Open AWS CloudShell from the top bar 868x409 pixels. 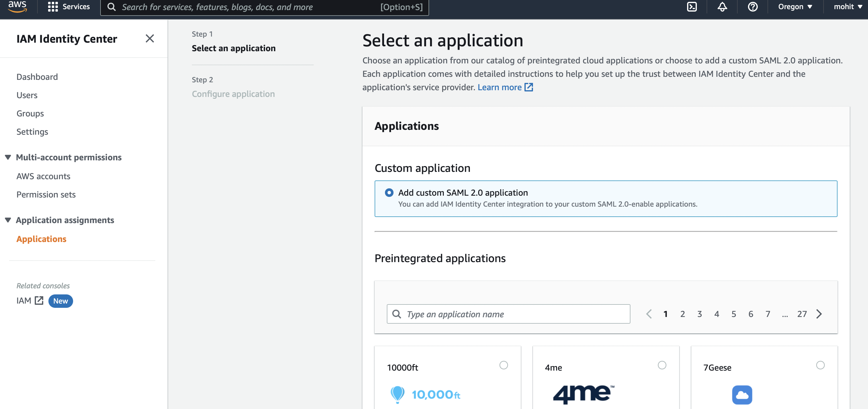(692, 7)
